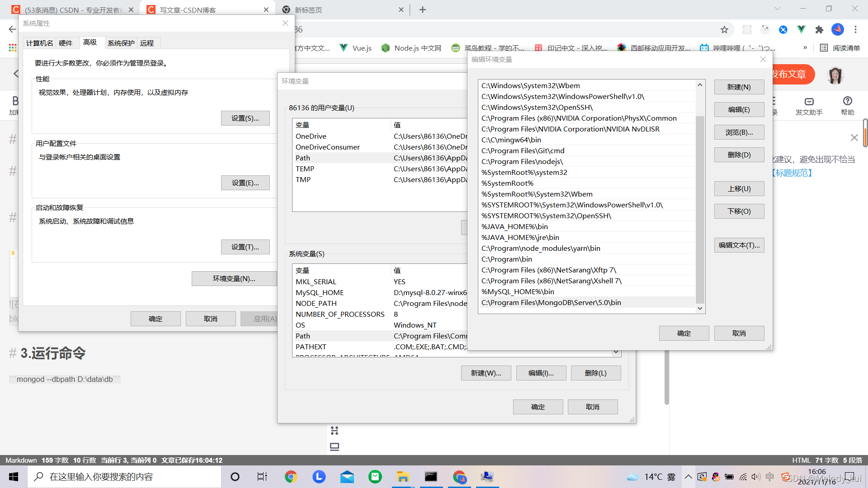Click 编辑(E) in edit variable dialog
Viewport: 868px width, 488px height.
[739, 110]
